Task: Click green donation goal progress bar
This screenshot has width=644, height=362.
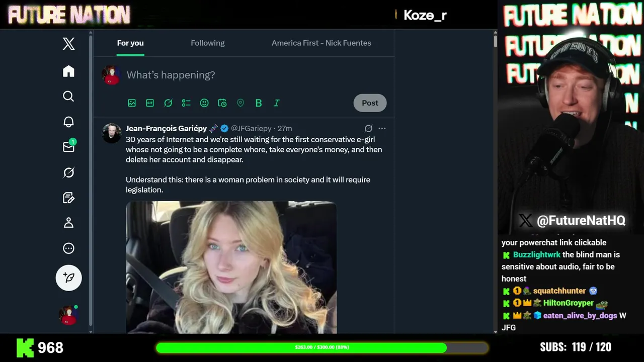Action: tap(322, 347)
